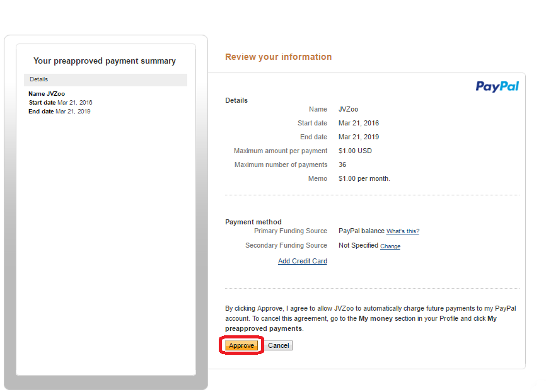Click the maximum number of payments value 36
546x392 pixels.
click(342, 164)
